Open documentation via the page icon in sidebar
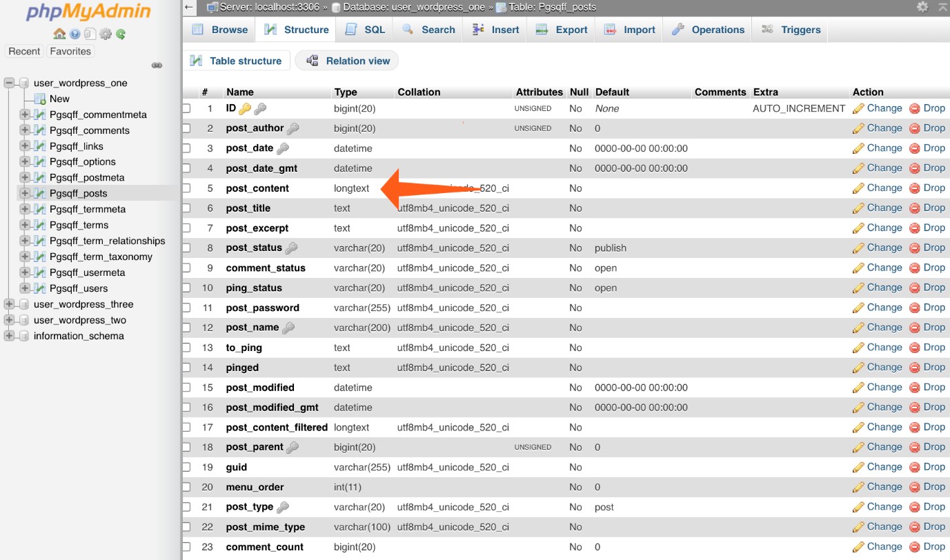This screenshot has width=950, height=560. (x=90, y=33)
